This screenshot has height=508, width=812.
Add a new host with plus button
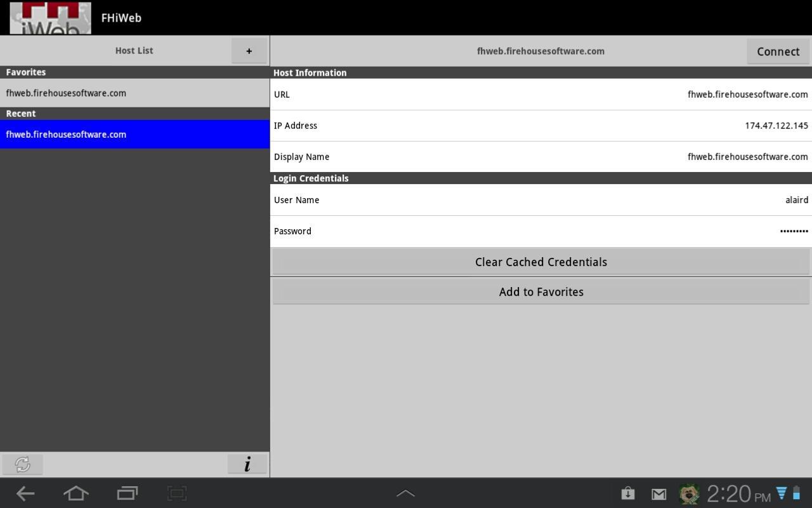point(249,51)
